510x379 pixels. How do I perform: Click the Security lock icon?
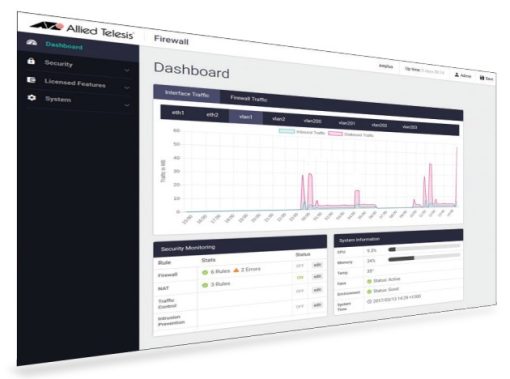pyautogui.click(x=31, y=61)
